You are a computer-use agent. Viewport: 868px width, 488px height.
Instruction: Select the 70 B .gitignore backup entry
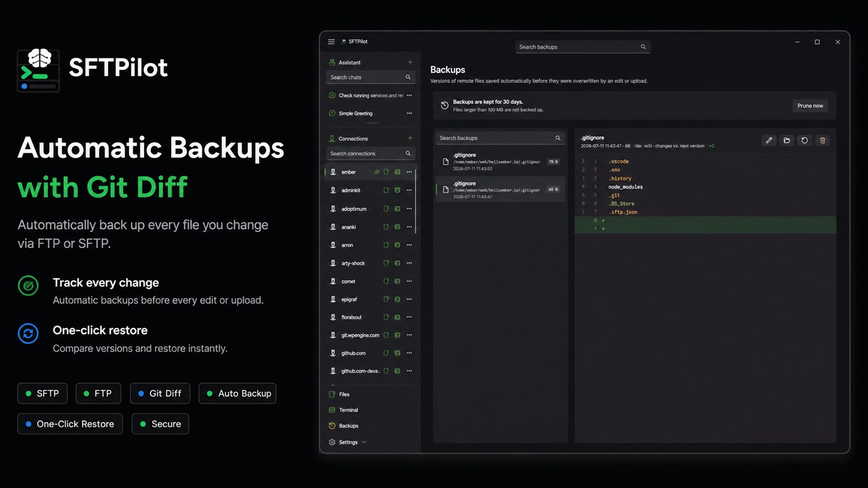coord(500,162)
